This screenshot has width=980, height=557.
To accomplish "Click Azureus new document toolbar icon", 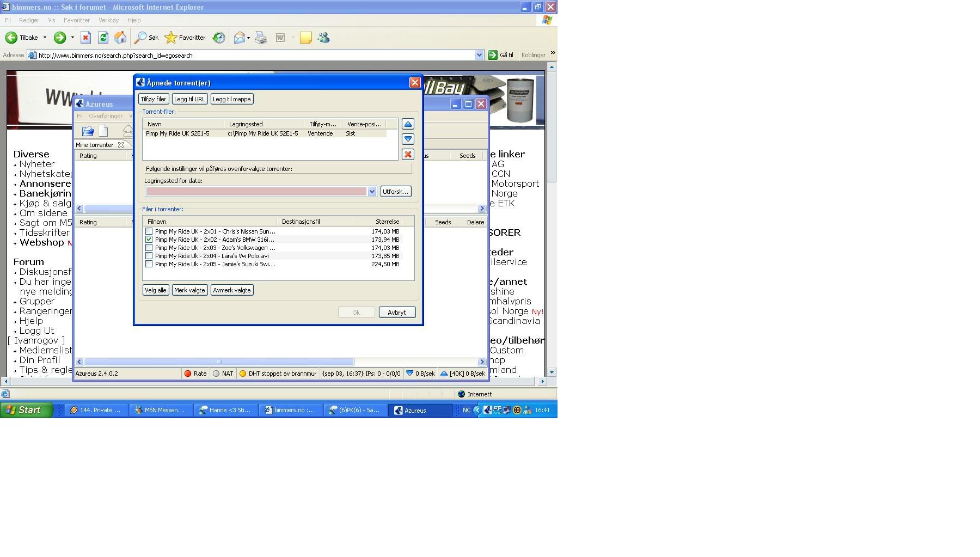I will point(103,131).
